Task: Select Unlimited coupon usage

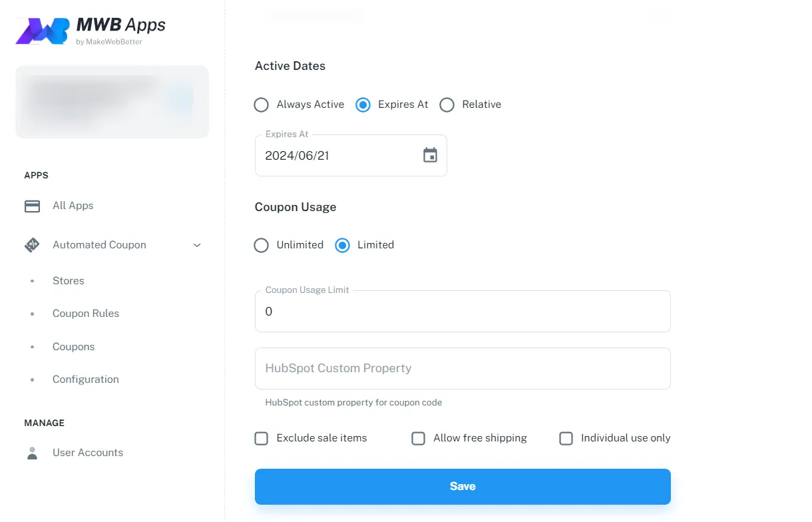Action: coord(262,245)
